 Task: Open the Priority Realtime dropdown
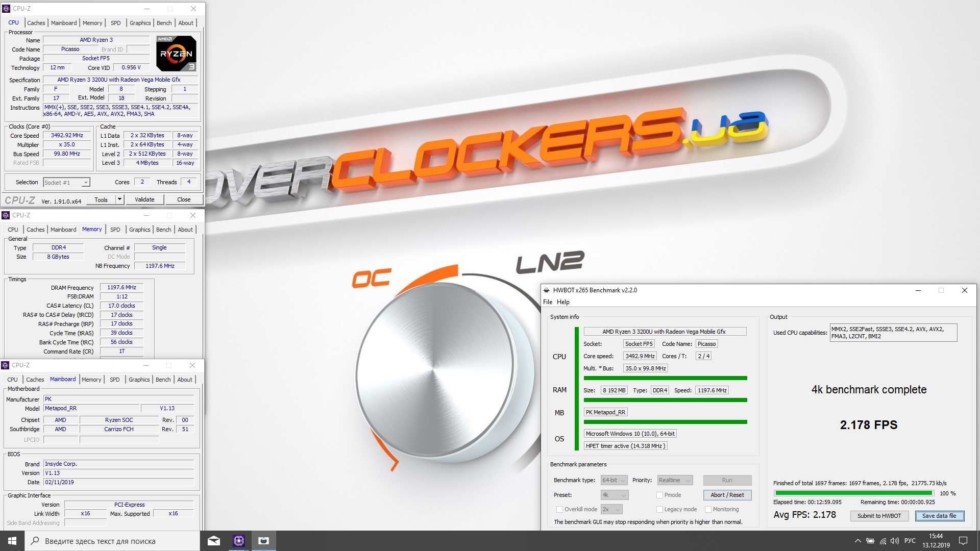click(675, 480)
